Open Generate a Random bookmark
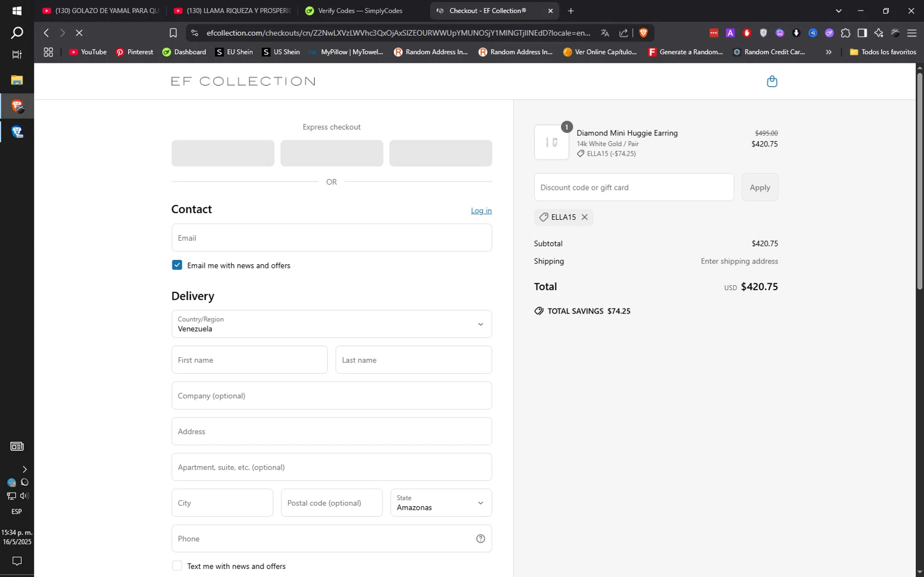924x577 pixels. (x=686, y=52)
